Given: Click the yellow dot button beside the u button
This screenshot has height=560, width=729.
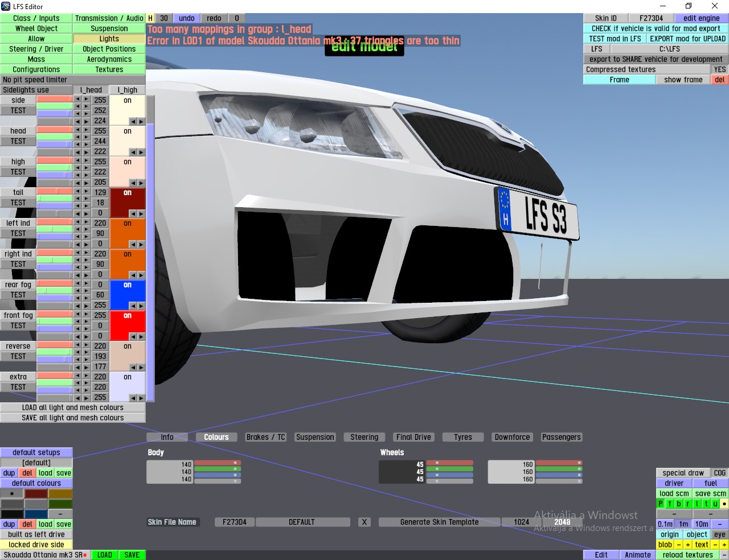Looking at the screenshot, I should pos(724,504).
